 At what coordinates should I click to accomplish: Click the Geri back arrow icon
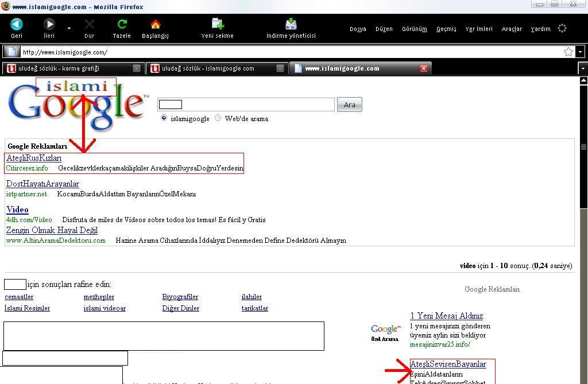(x=17, y=24)
